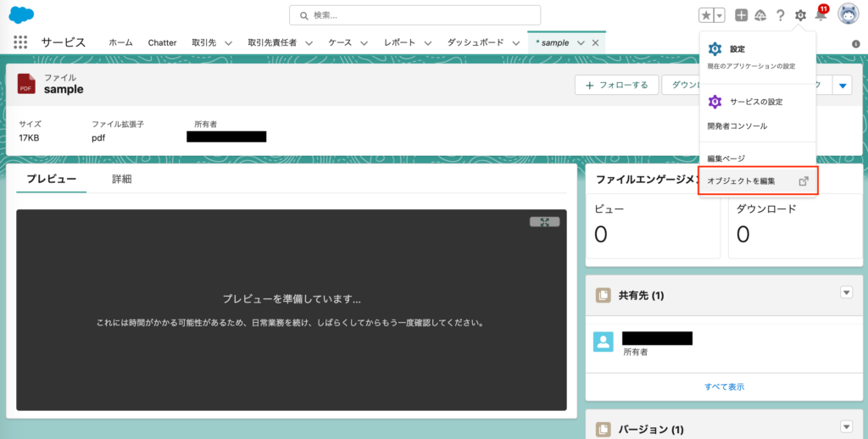The height and width of the screenshot is (439, 868).
Task: Choose オブジェクトを編集 in the menu
Action: click(x=757, y=181)
